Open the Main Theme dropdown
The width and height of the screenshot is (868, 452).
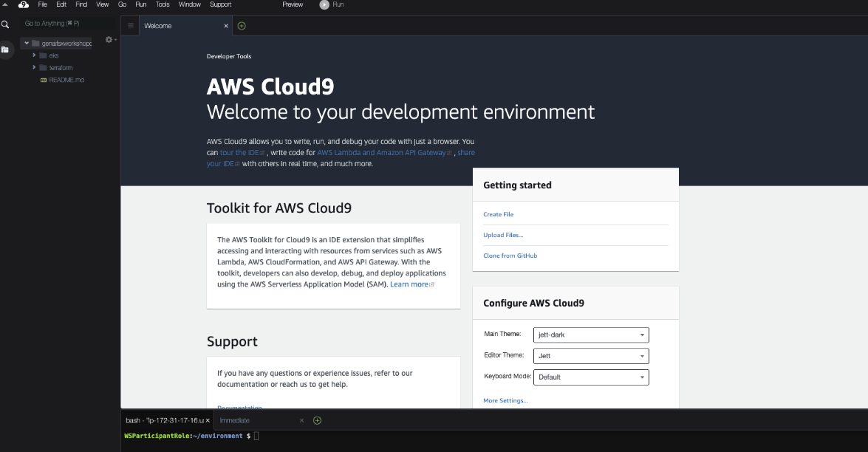click(591, 335)
